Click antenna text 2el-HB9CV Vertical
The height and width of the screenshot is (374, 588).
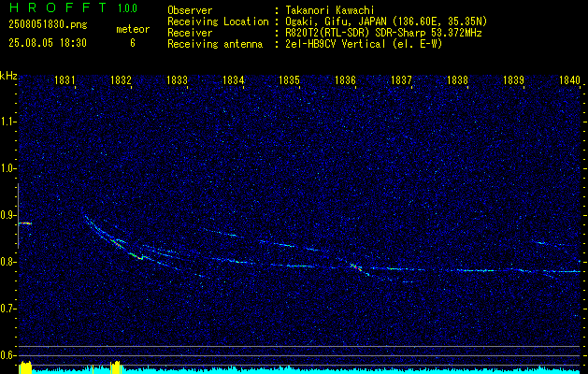336,44
